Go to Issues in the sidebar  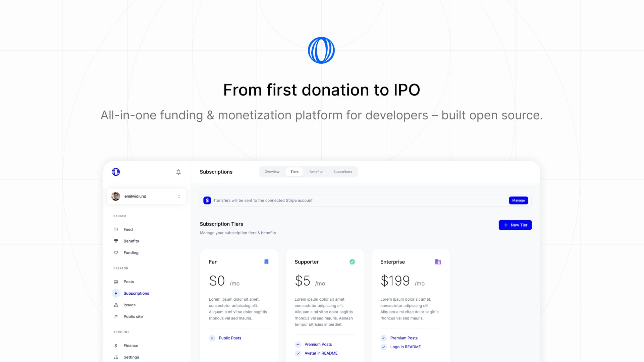[x=129, y=305]
